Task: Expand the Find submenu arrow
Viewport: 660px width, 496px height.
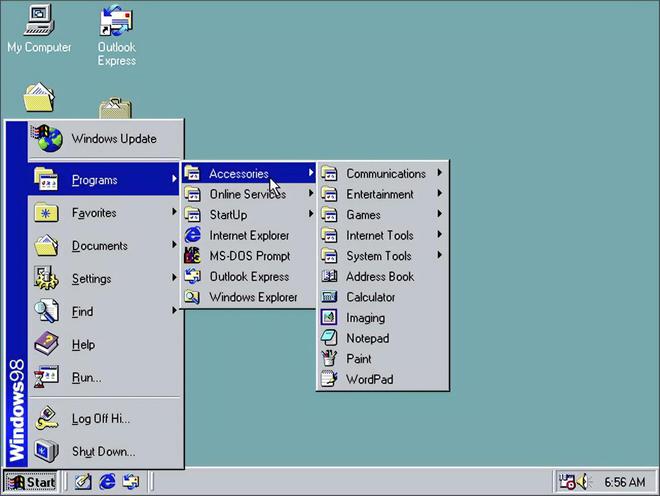Action: (174, 310)
